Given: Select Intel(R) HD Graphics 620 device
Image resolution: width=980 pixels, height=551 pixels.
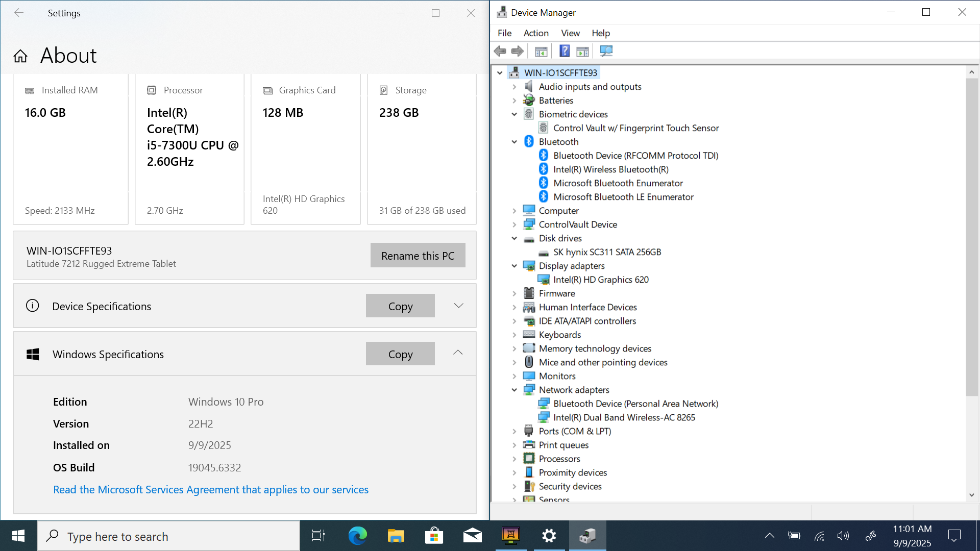Looking at the screenshot, I should [601, 280].
